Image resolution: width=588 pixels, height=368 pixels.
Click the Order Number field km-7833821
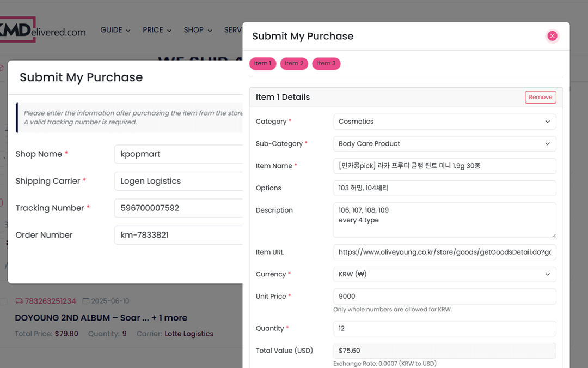[x=179, y=236]
